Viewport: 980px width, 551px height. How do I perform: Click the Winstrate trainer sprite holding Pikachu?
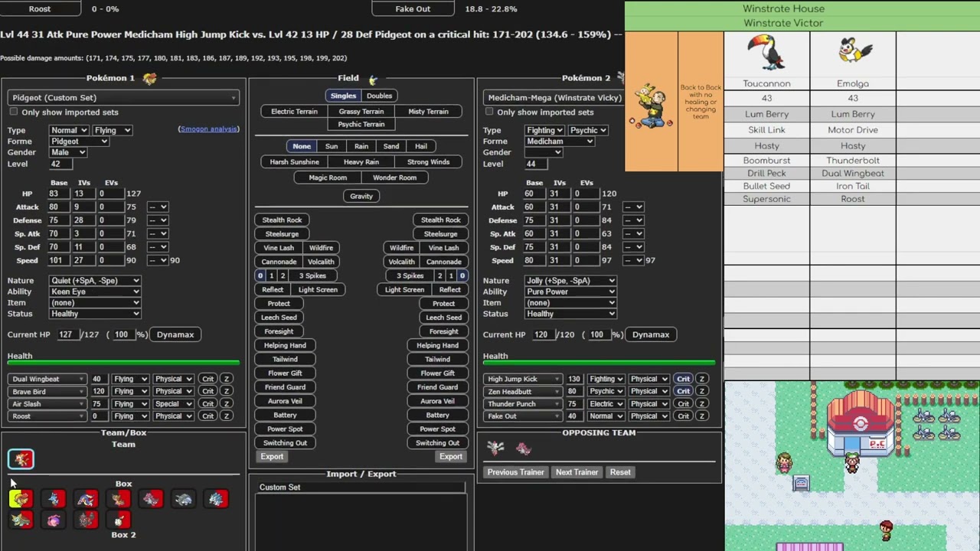click(652, 107)
